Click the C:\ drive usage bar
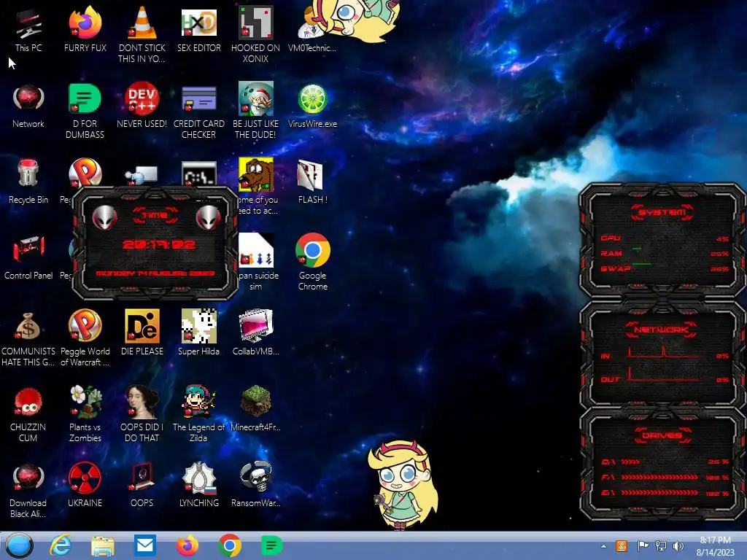The image size is (747, 560). [x=630, y=462]
